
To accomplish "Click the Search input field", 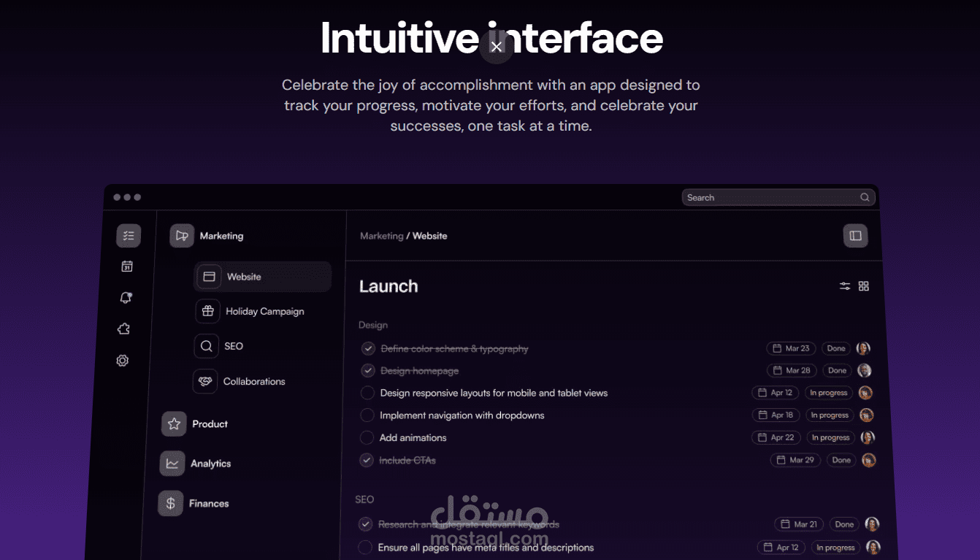I will (x=778, y=197).
